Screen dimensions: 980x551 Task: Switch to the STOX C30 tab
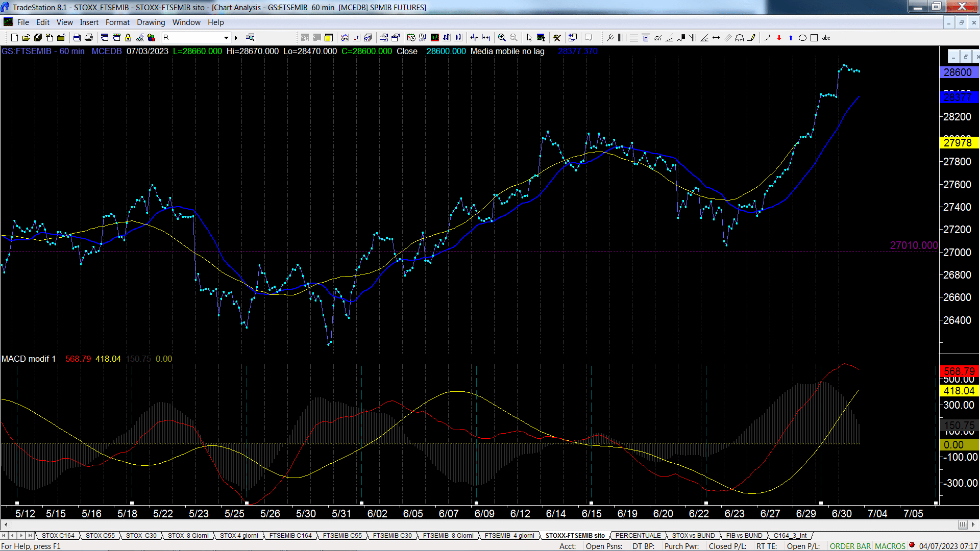point(141,536)
